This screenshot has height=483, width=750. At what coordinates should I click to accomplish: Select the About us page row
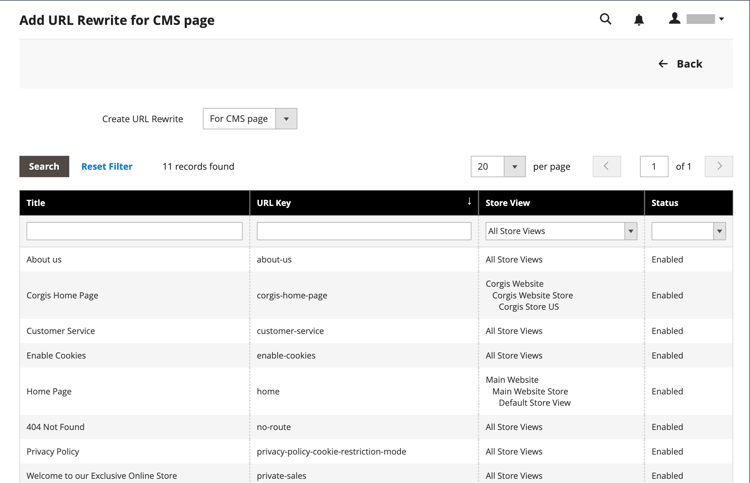point(376,260)
